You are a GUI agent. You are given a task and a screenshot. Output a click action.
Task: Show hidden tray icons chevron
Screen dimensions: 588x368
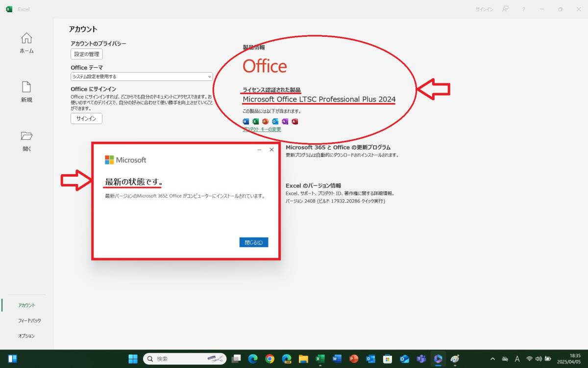(x=492, y=359)
